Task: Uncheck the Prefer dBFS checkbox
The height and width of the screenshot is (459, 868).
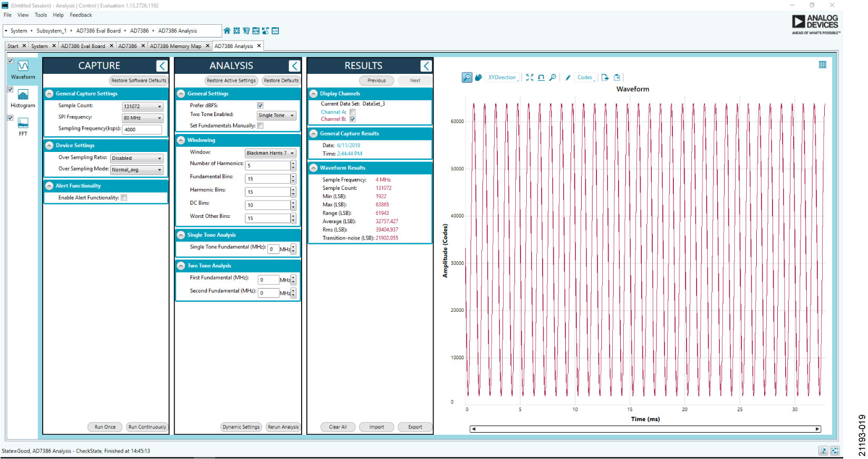Action: coord(261,106)
